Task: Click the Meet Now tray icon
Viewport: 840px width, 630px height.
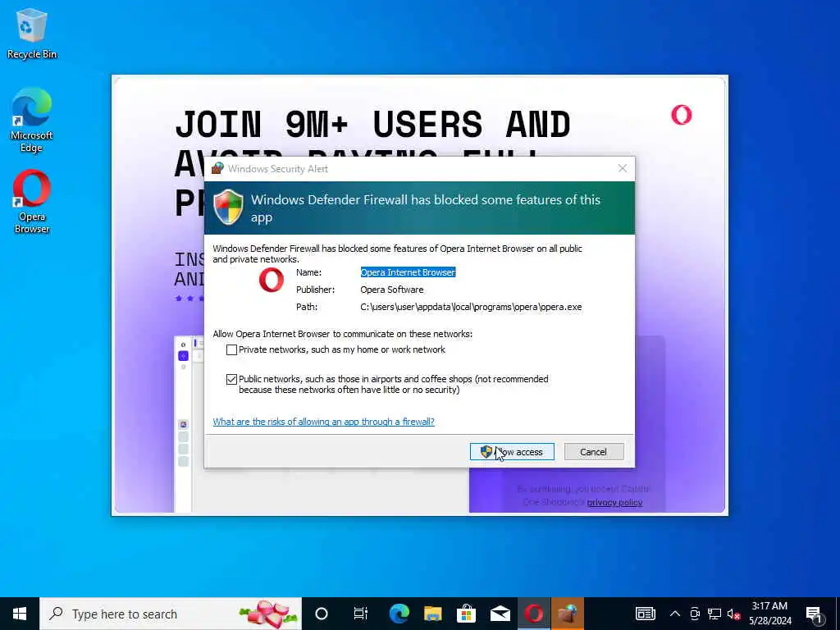Action: pos(695,614)
